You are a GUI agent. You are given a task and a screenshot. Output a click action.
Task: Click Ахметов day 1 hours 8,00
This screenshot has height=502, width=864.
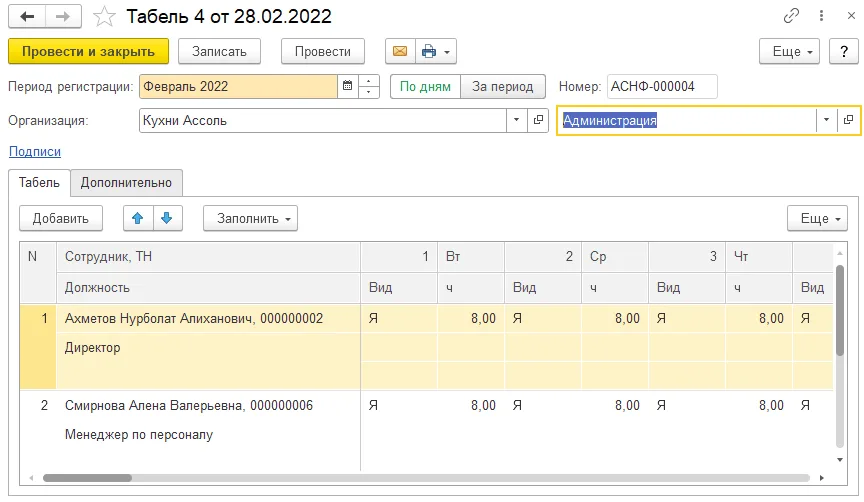471,319
